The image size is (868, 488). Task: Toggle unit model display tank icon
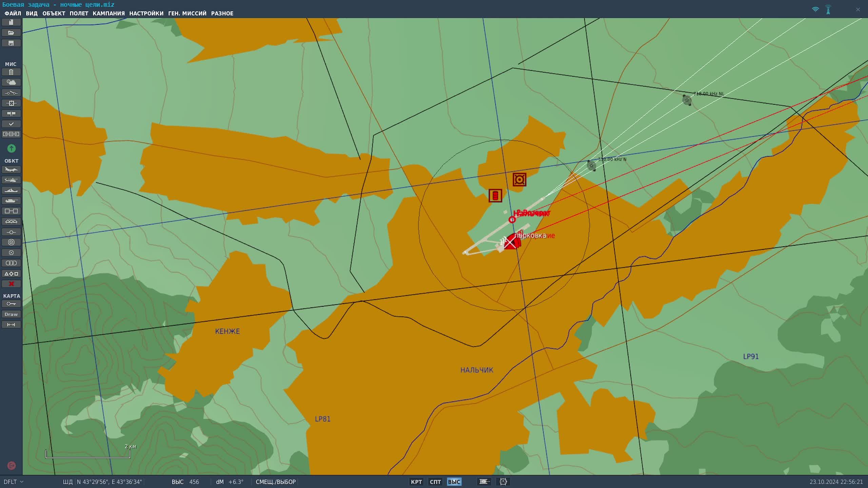pos(484,482)
